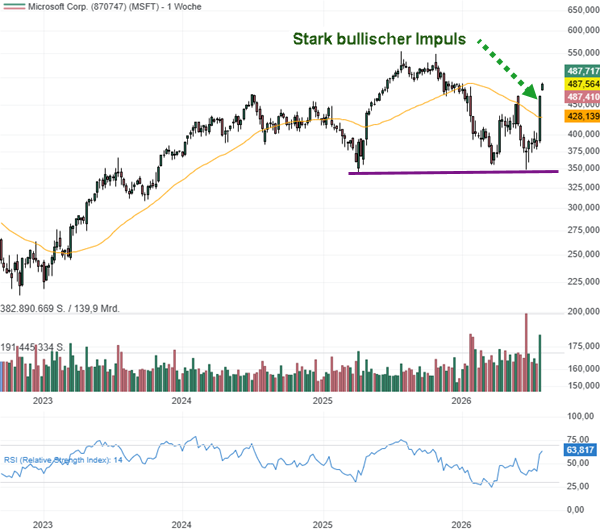Viewport: 600px width, 532px height.
Task: Click the newest small candle at the chart's right end
Action: click(x=543, y=87)
